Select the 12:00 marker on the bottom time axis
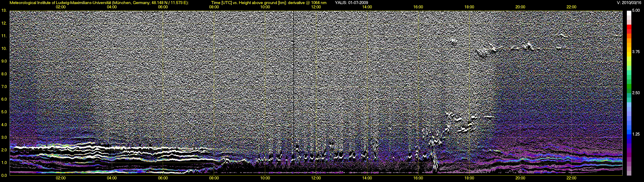Image resolution: width=644 pixels, height=182 pixels. pyautogui.click(x=316, y=178)
